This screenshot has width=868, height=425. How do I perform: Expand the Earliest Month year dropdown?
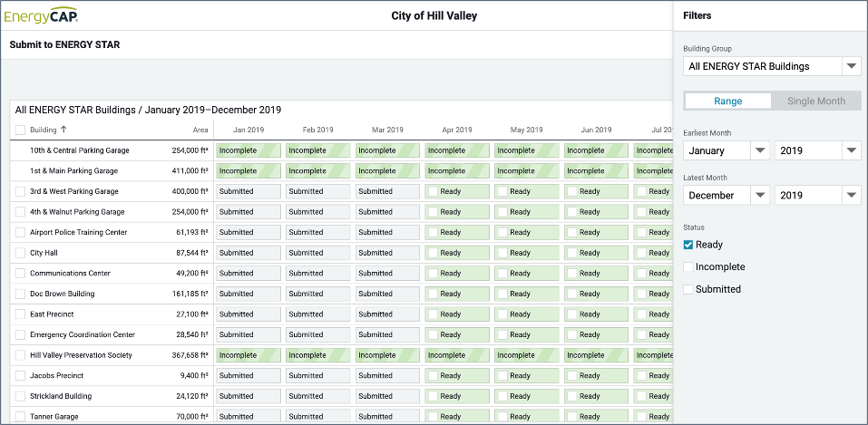pyautogui.click(x=817, y=150)
